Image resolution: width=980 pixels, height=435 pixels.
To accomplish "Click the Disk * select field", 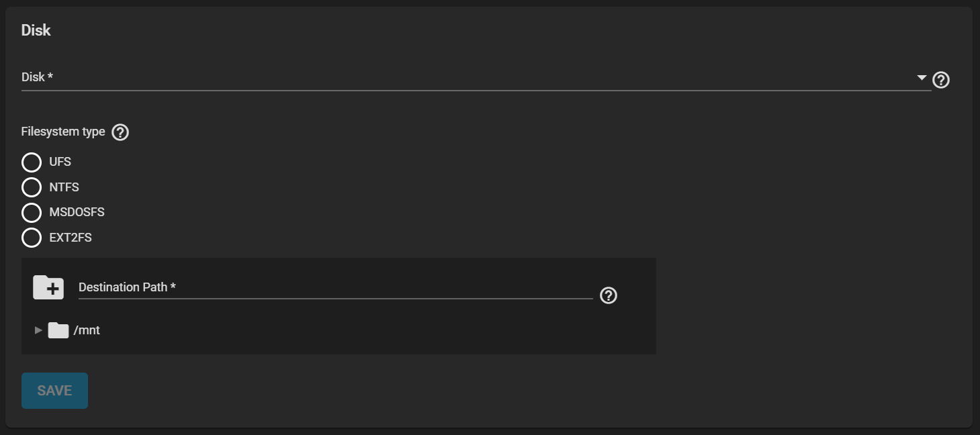I will point(463,78).
